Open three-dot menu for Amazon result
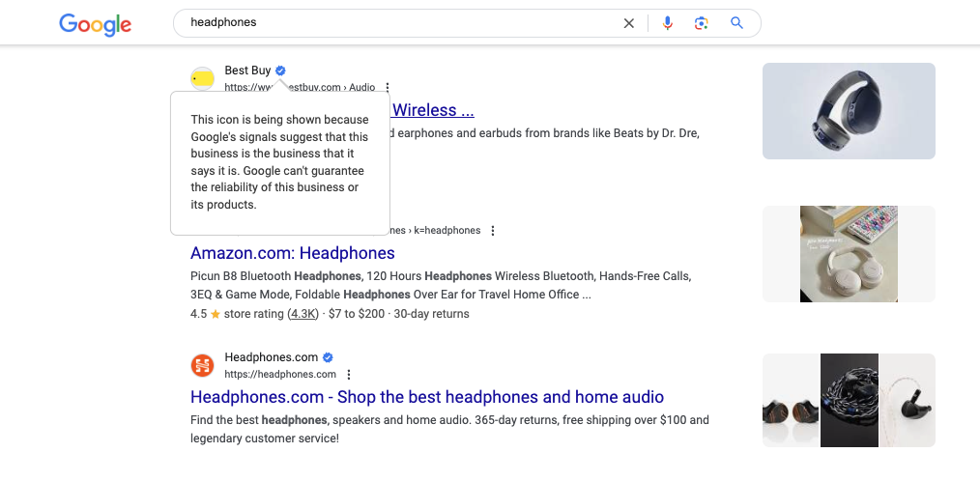 493,231
